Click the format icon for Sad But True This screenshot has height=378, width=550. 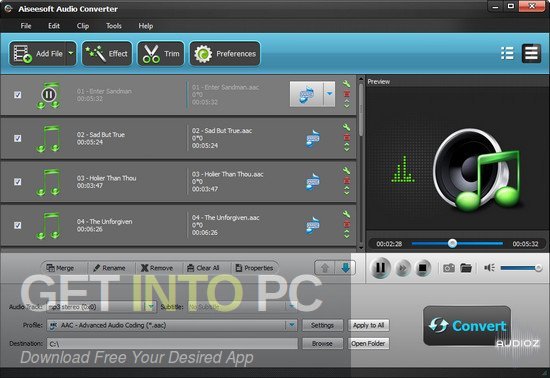click(313, 139)
